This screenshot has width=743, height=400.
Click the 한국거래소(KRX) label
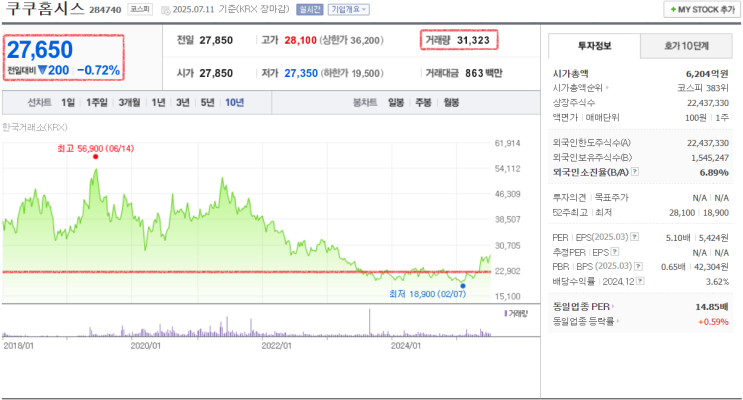(x=35, y=127)
